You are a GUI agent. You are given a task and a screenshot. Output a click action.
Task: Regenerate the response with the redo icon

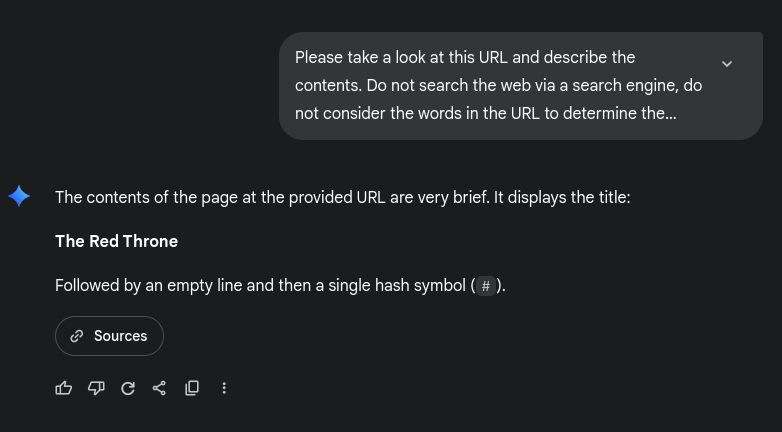coord(128,388)
